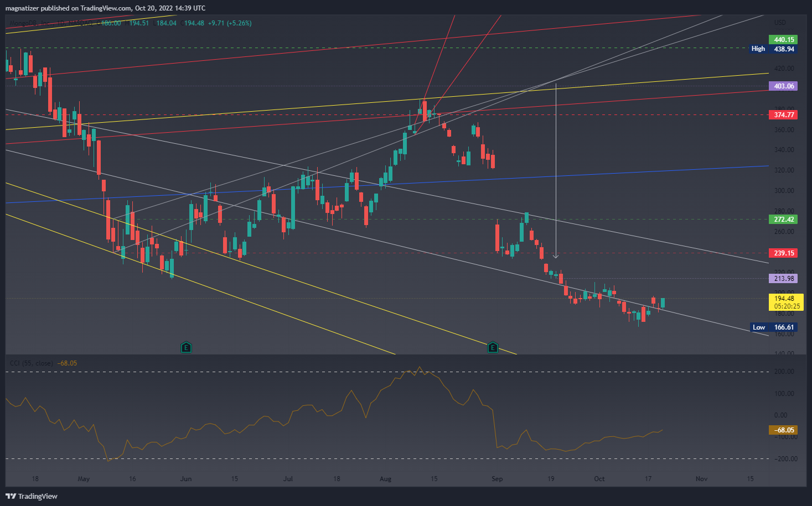Click the earnings marker before September
Viewport: 812px width, 506px height.
click(492, 347)
